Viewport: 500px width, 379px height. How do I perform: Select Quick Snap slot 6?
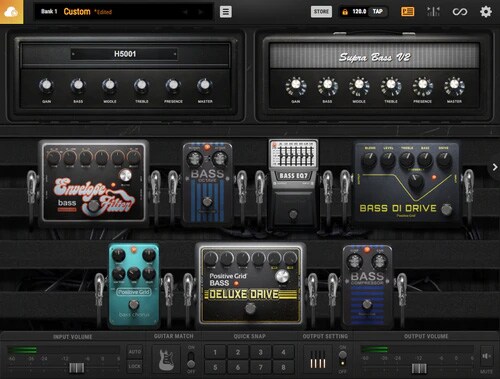(x=238, y=367)
